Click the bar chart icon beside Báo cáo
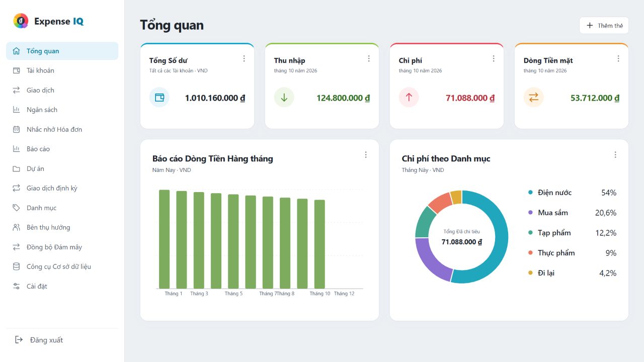 tap(16, 149)
